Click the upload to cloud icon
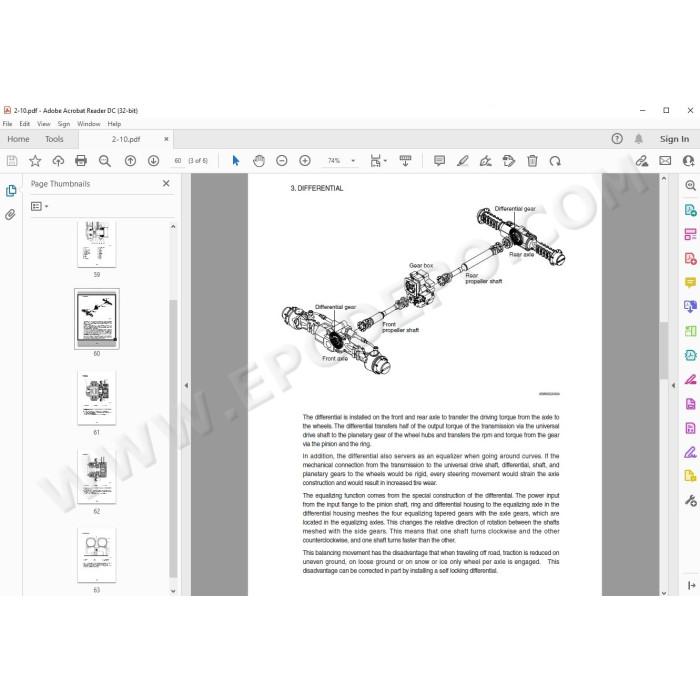 click(x=58, y=161)
